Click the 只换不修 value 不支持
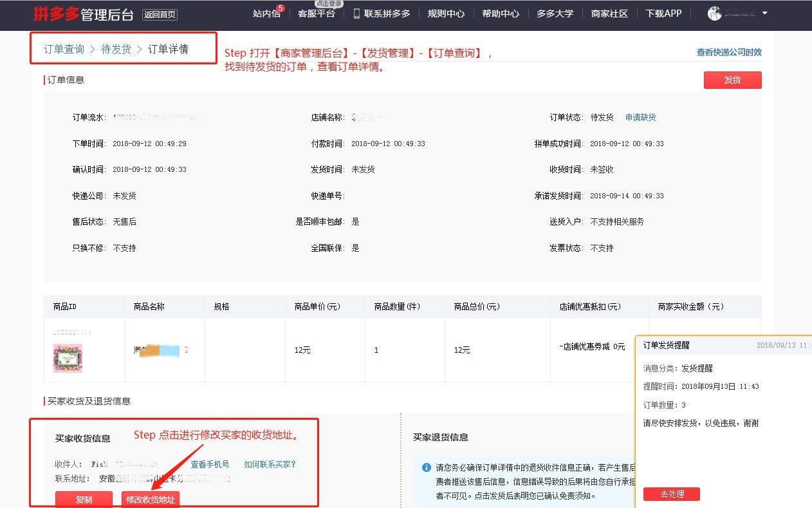The height and width of the screenshot is (508, 812). coord(125,248)
